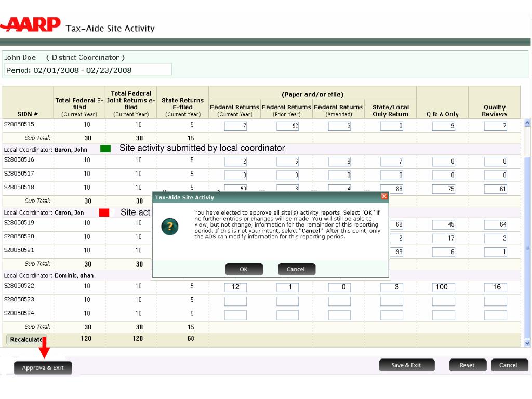Click the scrollbar up arrow

[x=527, y=123]
